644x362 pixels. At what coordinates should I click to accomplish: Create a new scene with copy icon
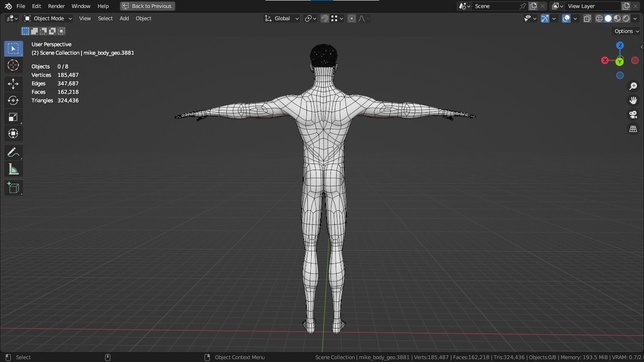point(533,6)
